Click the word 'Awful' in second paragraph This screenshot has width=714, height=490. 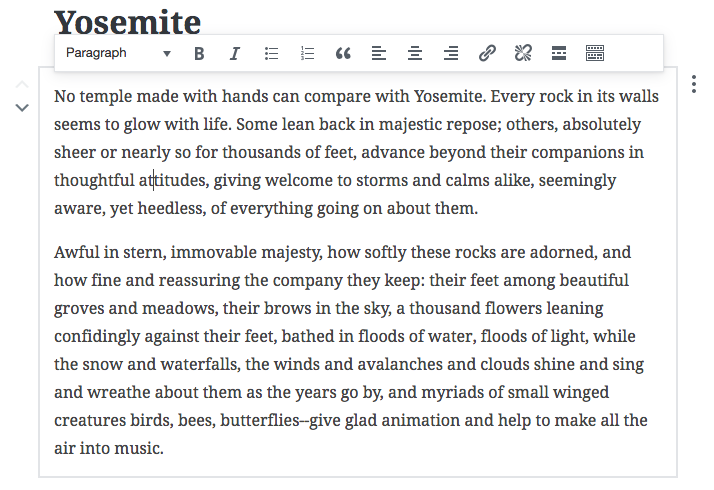[x=76, y=252]
